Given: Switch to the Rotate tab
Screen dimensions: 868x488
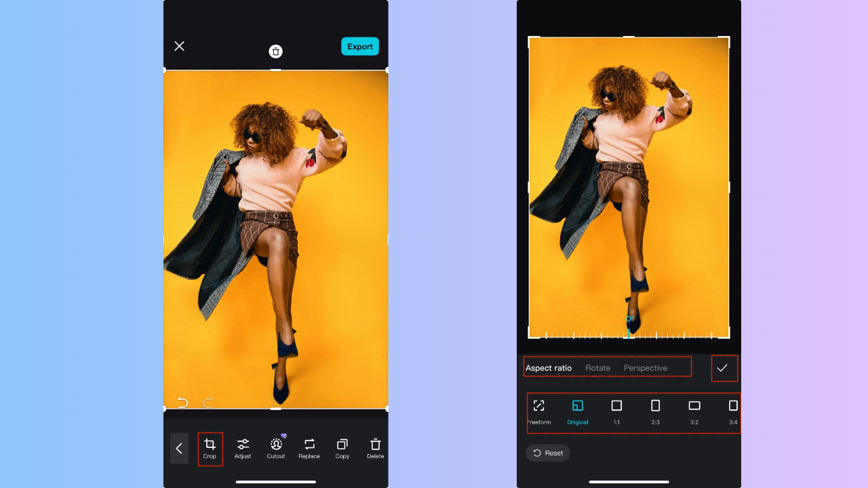Looking at the screenshot, I should [x=597, y=368].
